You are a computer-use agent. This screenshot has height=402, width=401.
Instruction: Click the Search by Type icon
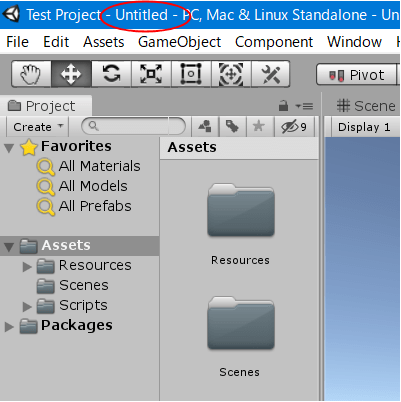pyautogui.click(x=205, y=126)
